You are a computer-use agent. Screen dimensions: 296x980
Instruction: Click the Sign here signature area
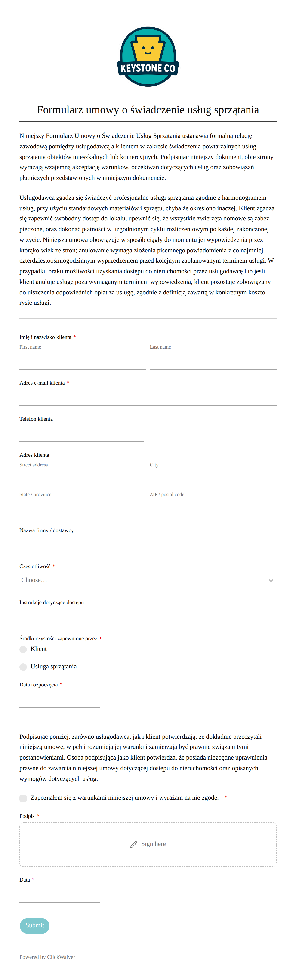148,844
